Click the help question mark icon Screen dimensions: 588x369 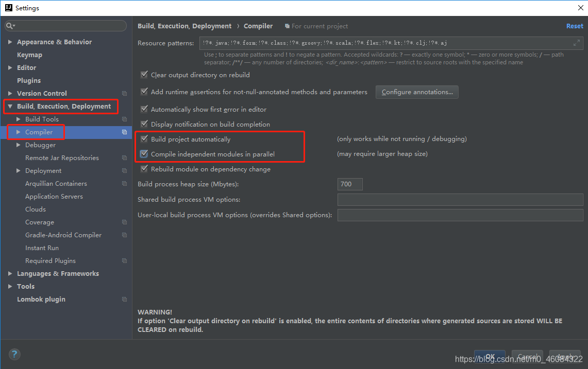(x=14, y=354)
